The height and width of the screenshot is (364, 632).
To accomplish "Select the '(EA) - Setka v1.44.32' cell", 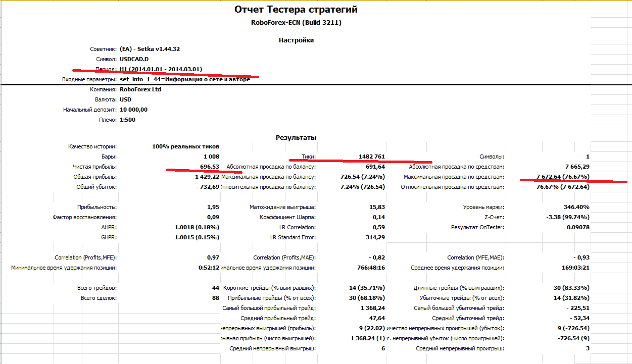I will pos(150,49).
